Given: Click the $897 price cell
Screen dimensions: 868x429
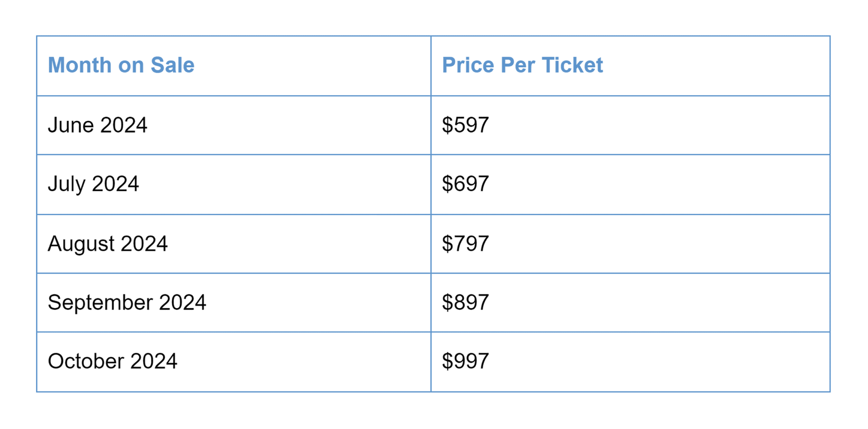Looking at the screenshot, I should tap(465, 302).
